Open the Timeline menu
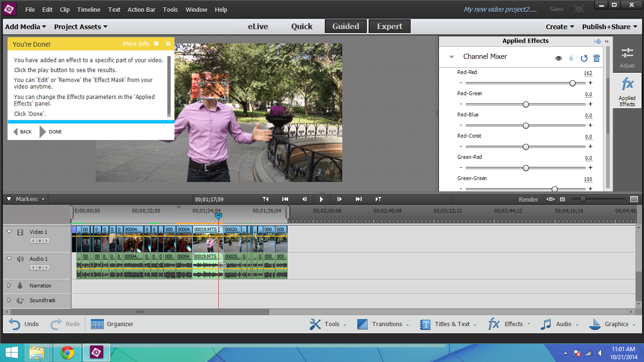Viewport: 644px width, 362px height. (89, 9)
